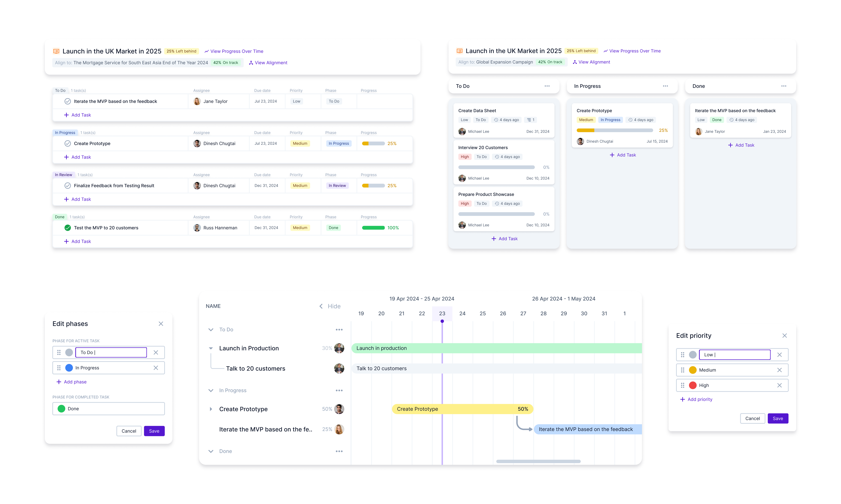Image resolution: width=841 pixels, height=504 pixels.
Task: Click the drag handle beside the In Progress phase
Action: [59, 368]
